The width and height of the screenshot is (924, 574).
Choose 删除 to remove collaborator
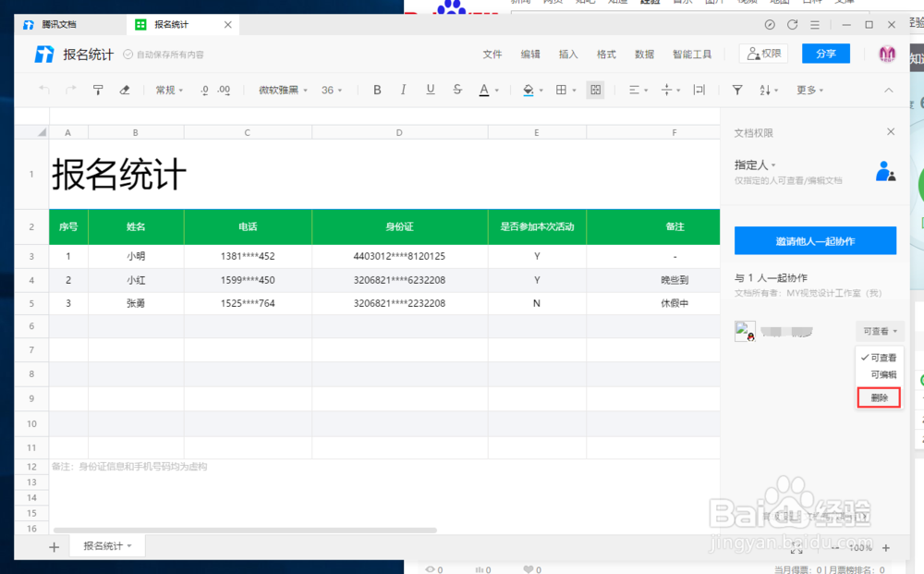(879, 397)
